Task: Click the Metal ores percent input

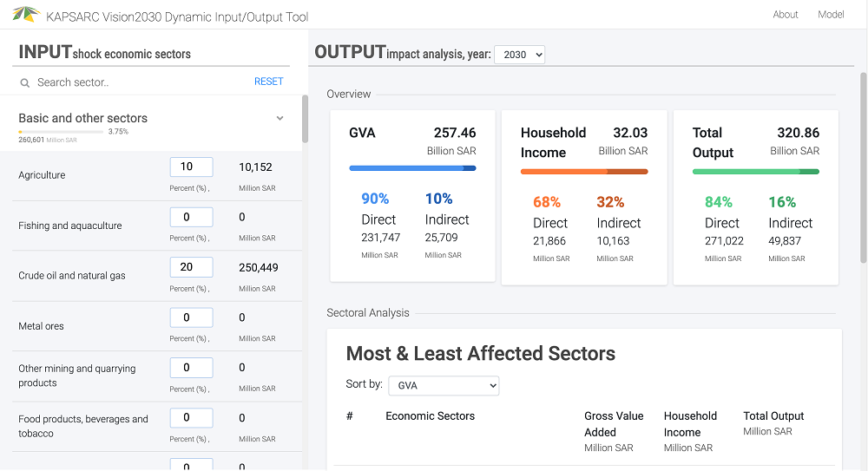Action: [191, 317]
